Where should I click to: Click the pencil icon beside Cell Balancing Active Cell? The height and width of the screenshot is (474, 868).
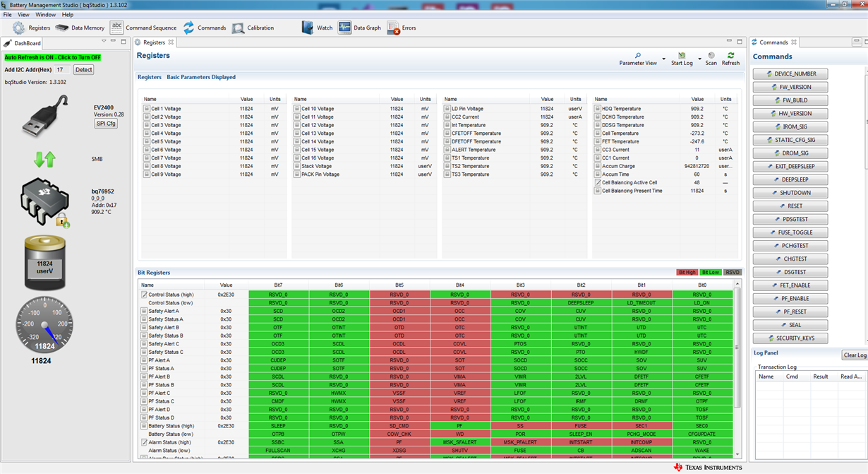click(598, 182)
